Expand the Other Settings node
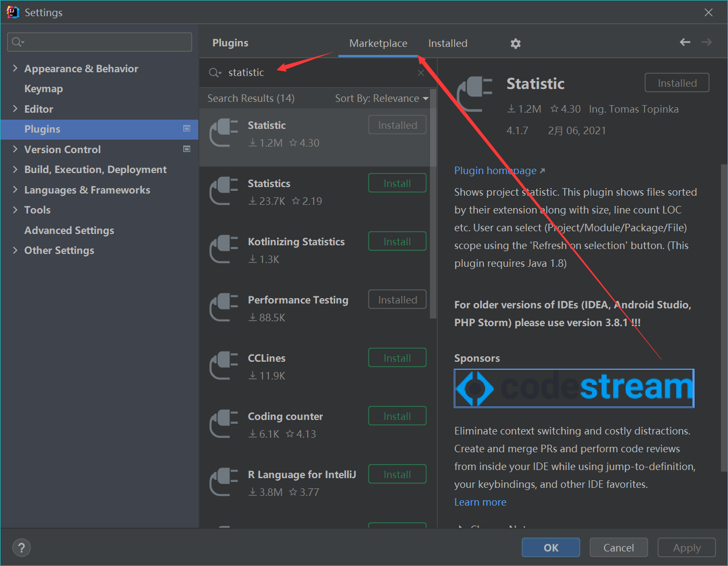Screen dimensions: 728x566 pyautogui.click(x=15, y=250)
